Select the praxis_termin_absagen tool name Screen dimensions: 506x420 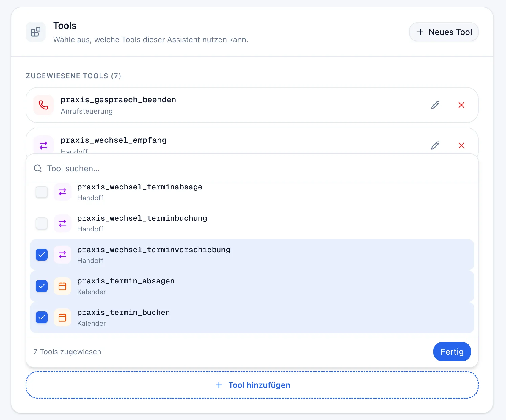pyautogui.click(x=126, y=281)
